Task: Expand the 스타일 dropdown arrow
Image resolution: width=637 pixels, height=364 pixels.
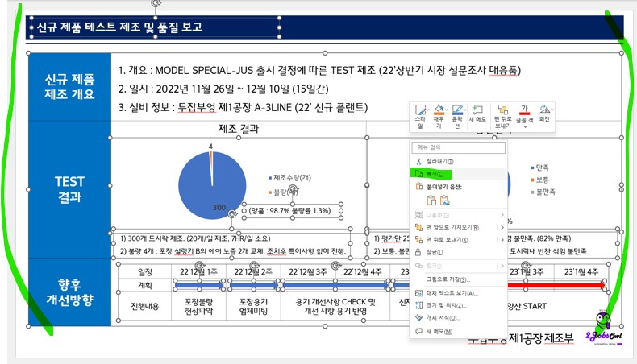Action: pyautogui.click(x=428, y=110)
